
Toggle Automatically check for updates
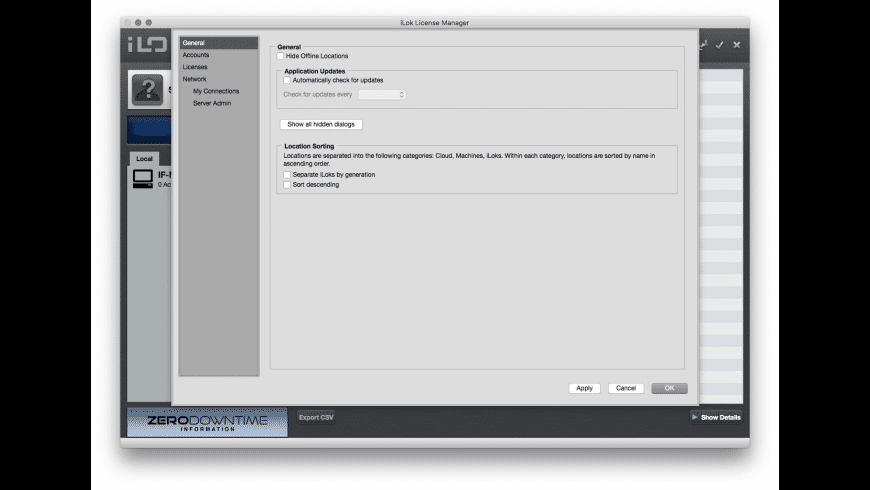(x=287, y=80)
